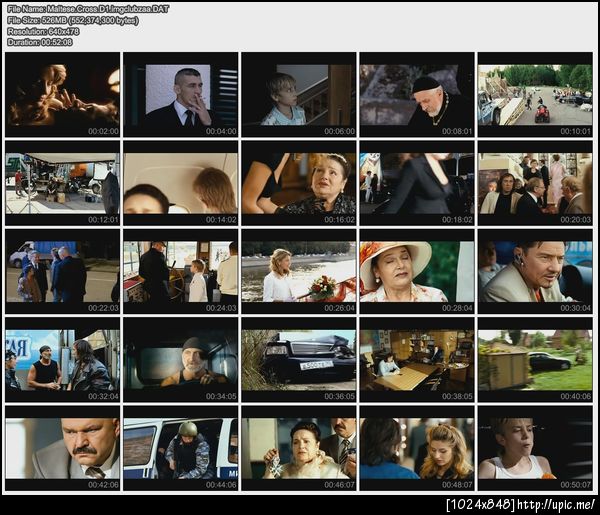Click the Duration 00:52:08 text

point(39,42)
